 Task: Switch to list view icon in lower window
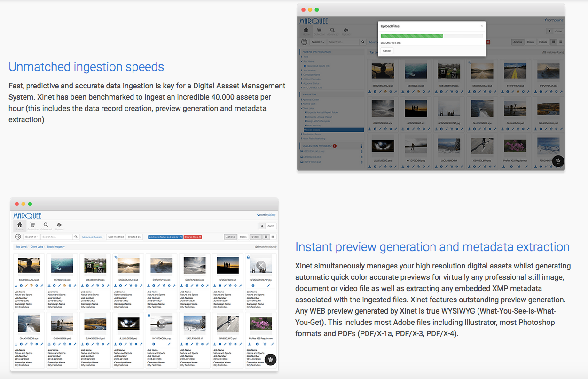(x=273, y=237)
